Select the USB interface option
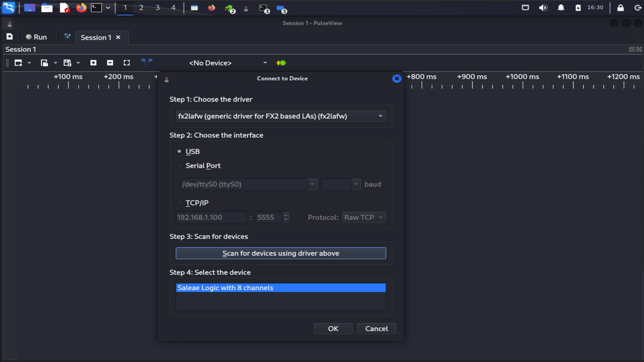 [x=179, y=151]
